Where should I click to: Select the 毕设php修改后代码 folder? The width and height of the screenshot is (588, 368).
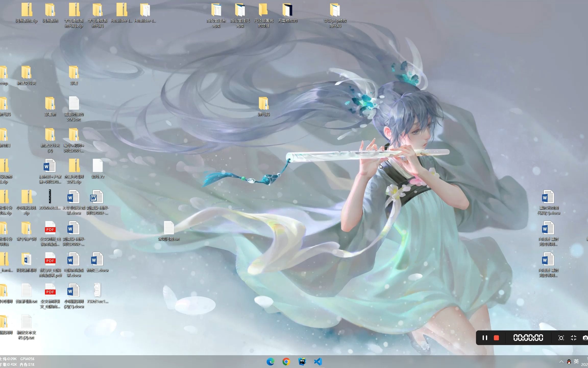pos(335,15)
